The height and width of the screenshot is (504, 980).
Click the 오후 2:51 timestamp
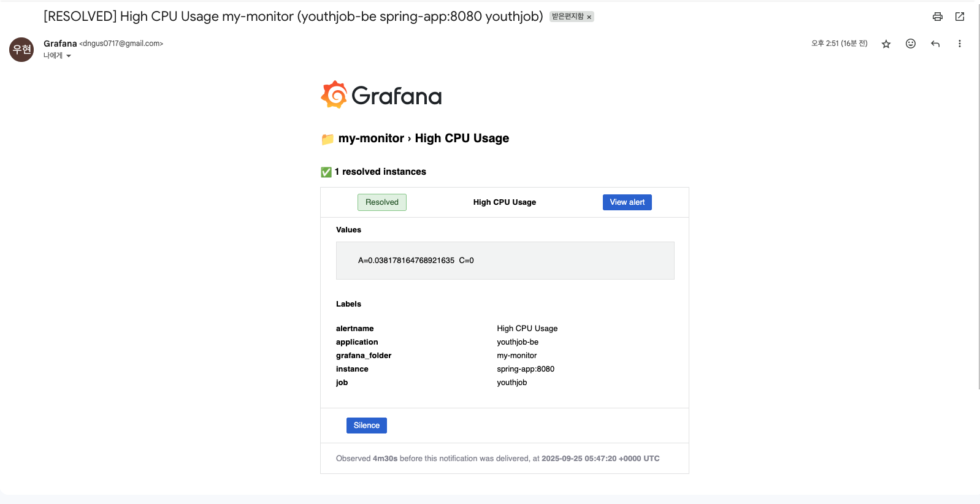pyautogui.click(x=839, y=44)
